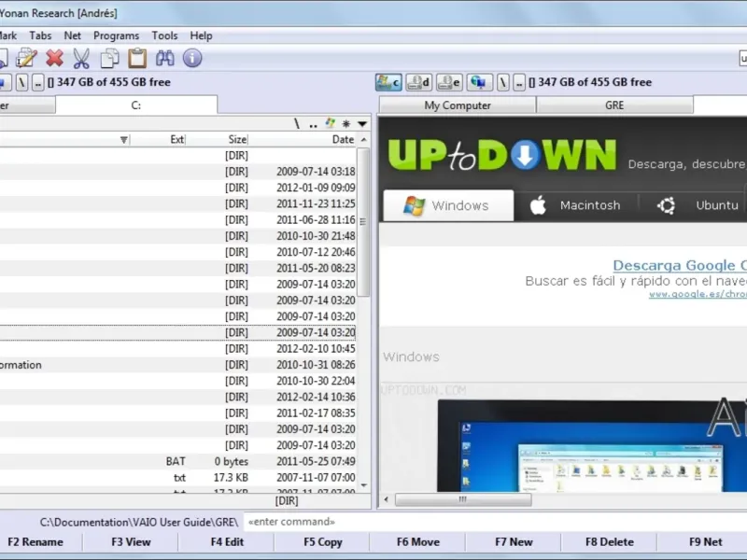Open the Tools menu
The width and height of the screenshot is (747, 560).
(164, 35)
